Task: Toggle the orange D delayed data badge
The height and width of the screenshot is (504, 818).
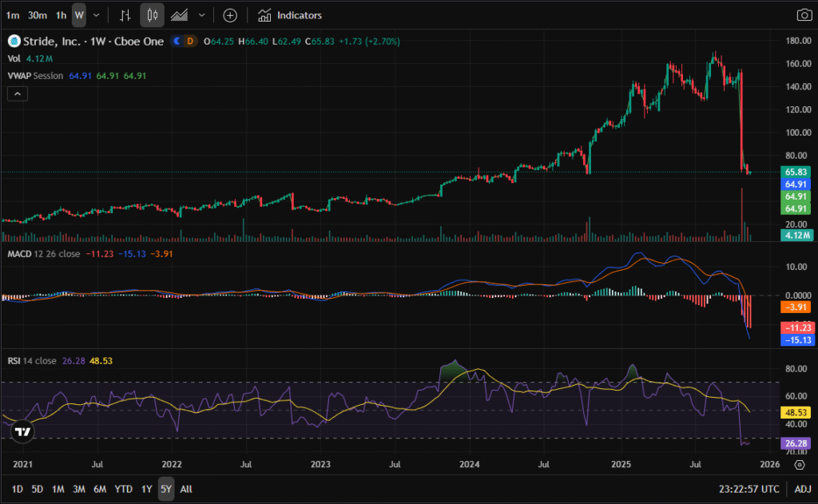Action: [x=190, y=40]
